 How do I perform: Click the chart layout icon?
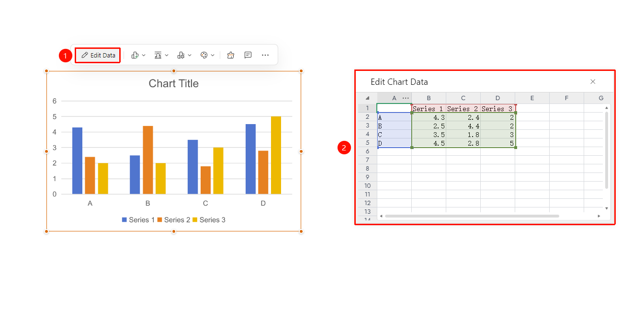[x=158, y=55]
